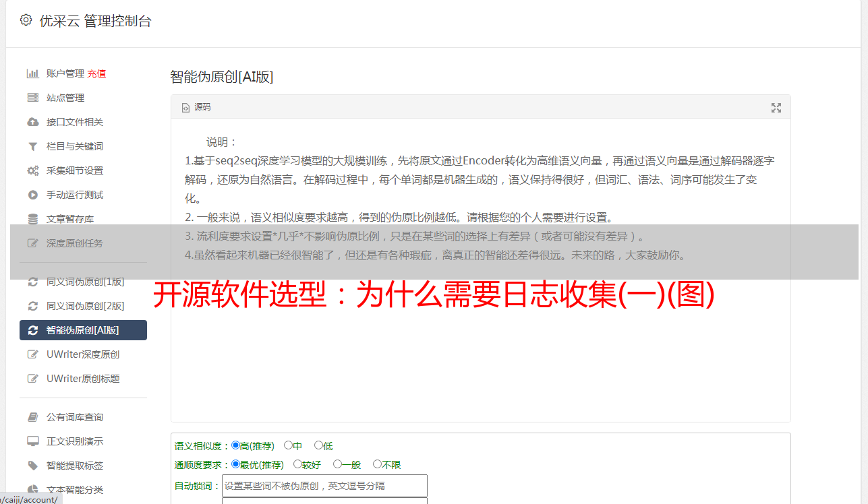Click the pie chart icon for 文本智能分类
Screen dimensions: 868x504
(x=32, y=490)
